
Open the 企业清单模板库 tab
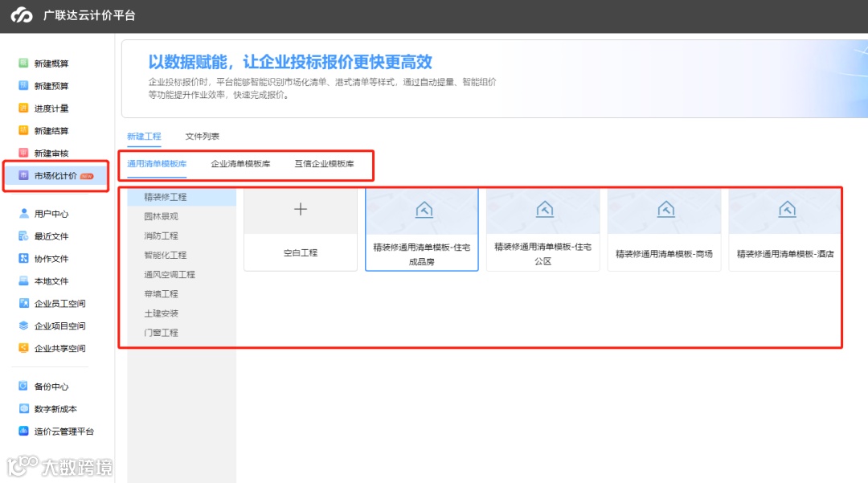point(240,164)
